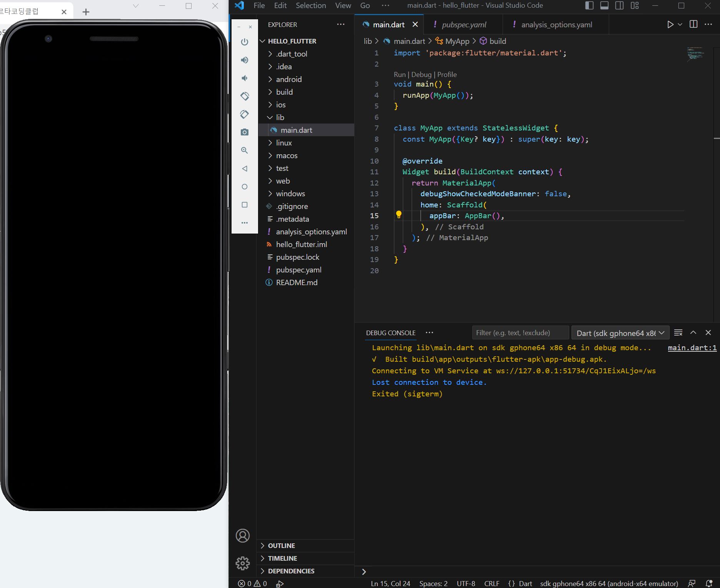Viewport: 720px width, 588px height.
Task: Change language mode via Dart status item
Action: click(x=525, y=583)
